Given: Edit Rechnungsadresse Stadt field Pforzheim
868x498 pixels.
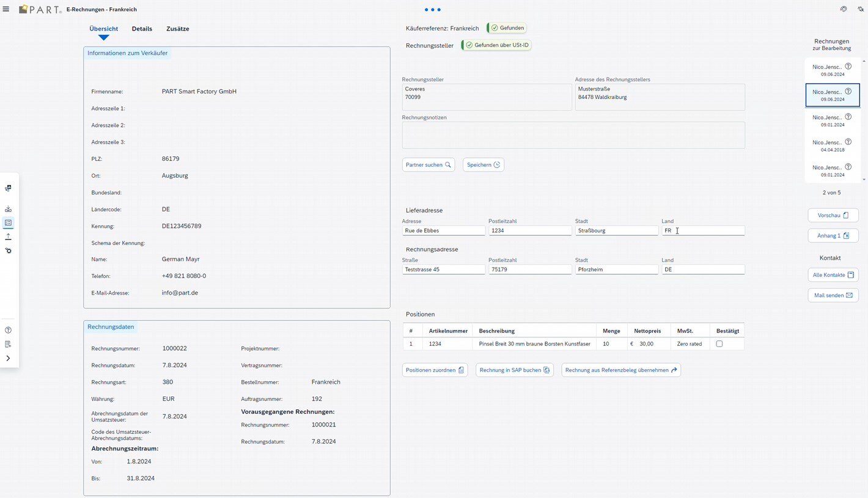Looking at the screenshot, I should (x=617, y=269).
